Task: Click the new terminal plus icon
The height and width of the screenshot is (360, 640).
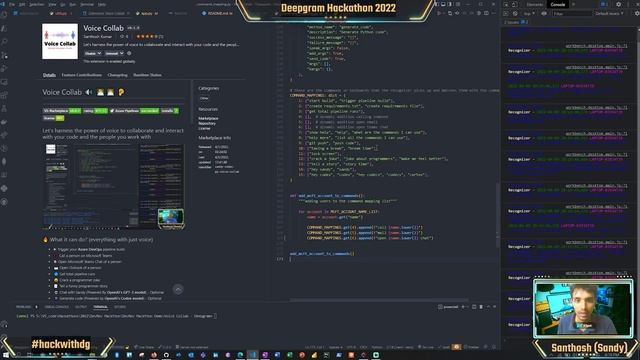Action: (x=462, y=307)
